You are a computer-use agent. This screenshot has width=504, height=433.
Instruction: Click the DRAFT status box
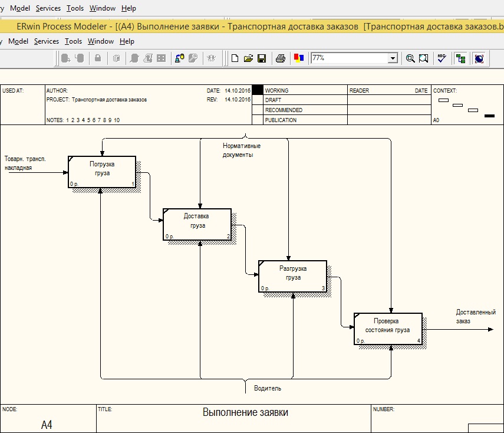(258, 100)
